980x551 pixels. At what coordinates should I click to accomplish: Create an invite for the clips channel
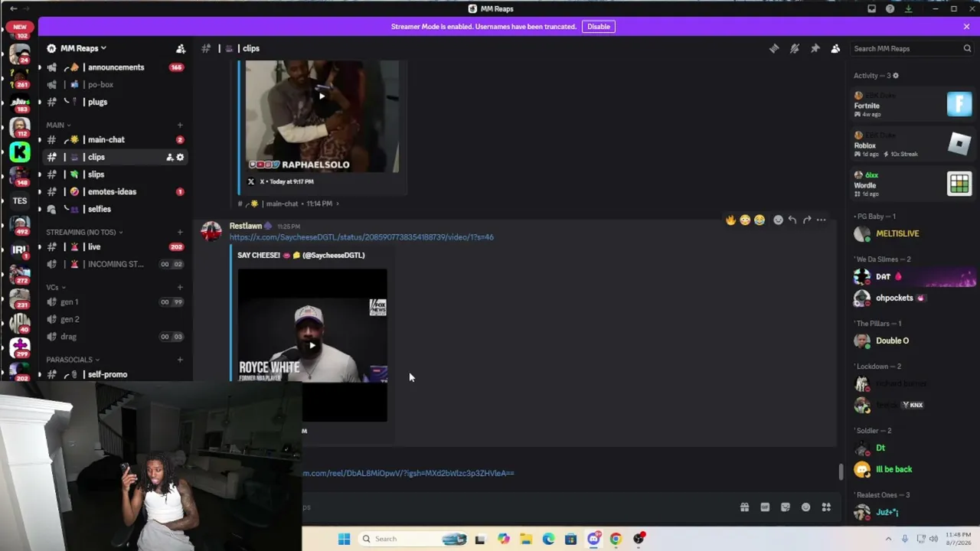coord(169,158)
